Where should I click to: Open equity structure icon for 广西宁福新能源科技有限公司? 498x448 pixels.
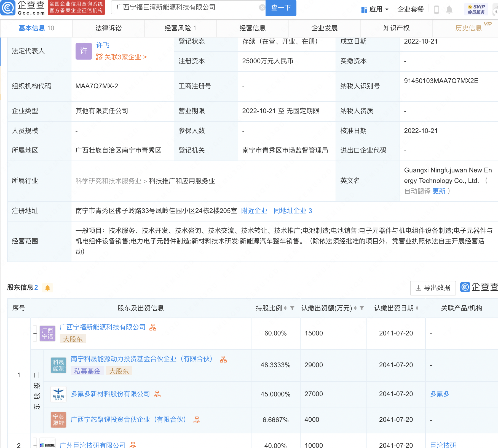(x=153, y=327)
